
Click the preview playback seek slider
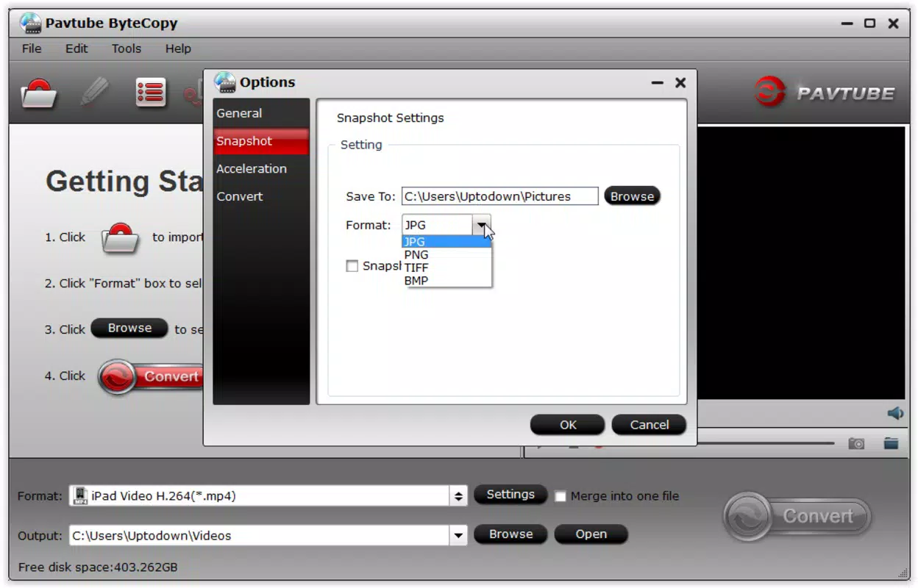(x=765, y=444)
